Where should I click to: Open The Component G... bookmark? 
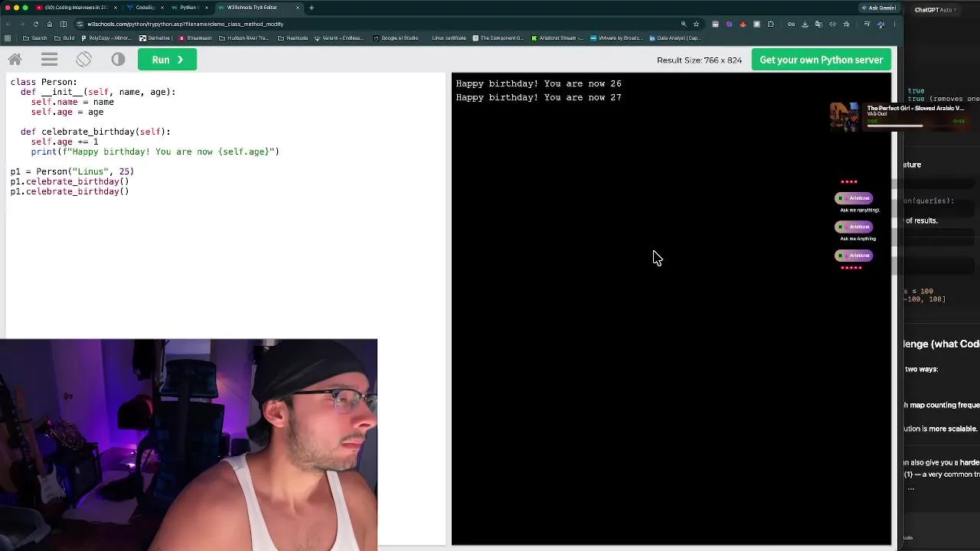(498, 37)
